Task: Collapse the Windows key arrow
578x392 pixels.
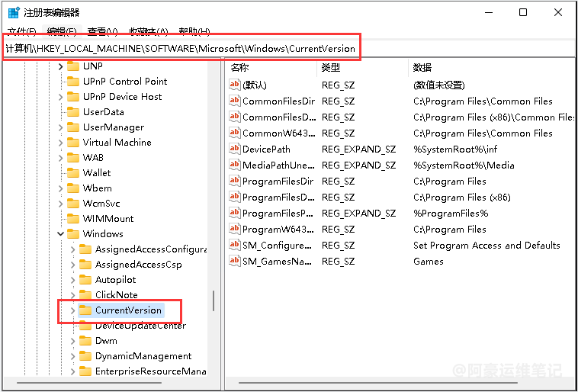Action: pos(61,234)
